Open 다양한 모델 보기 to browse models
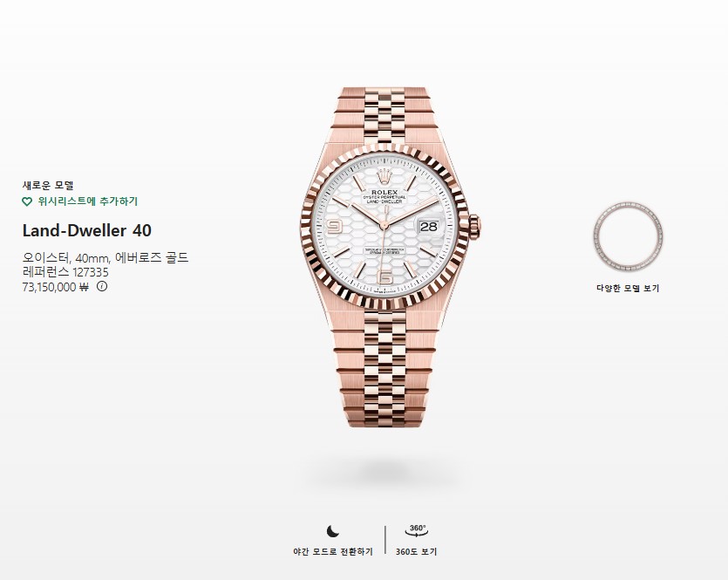 pyautogui.click(x=628, y=288)
